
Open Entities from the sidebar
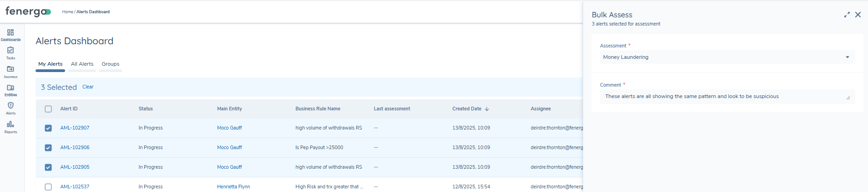click(x=10, y=90)
